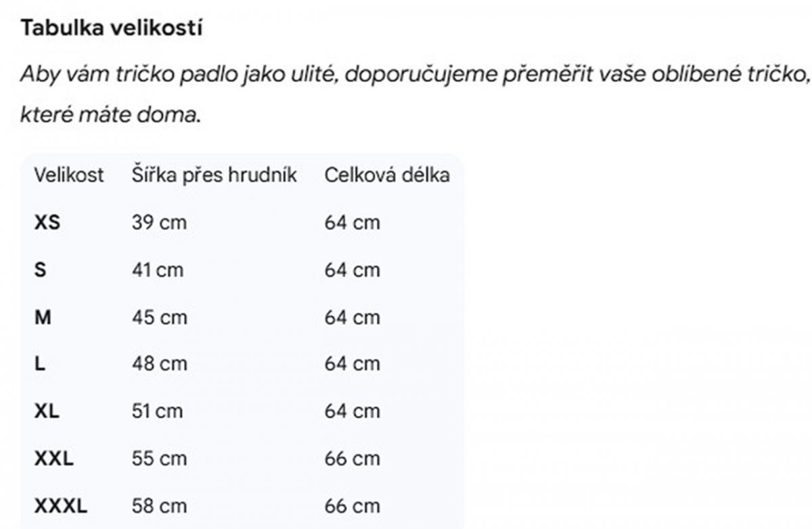Select the bold S size label

(41, 269)
